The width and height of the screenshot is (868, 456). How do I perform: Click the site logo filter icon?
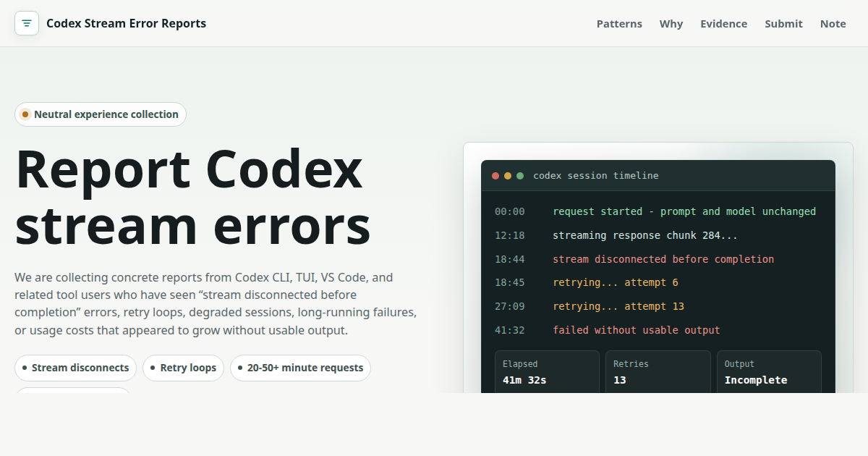point(27,23)
